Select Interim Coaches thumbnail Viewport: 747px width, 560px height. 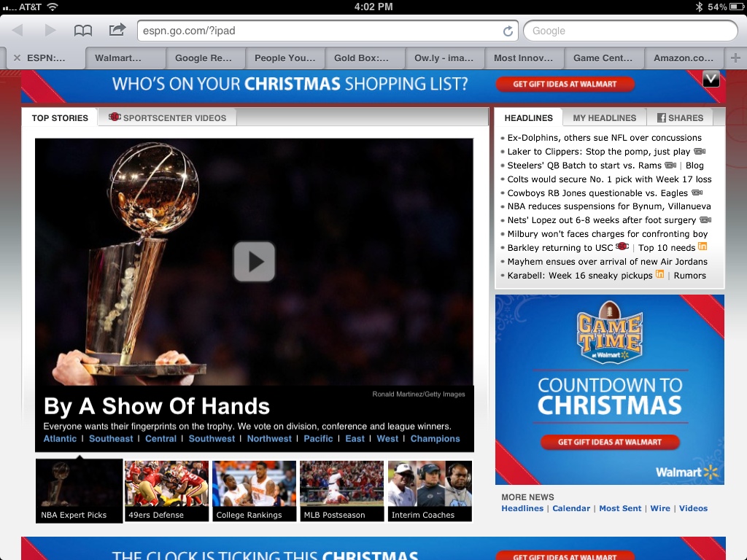tap(430, 491)
